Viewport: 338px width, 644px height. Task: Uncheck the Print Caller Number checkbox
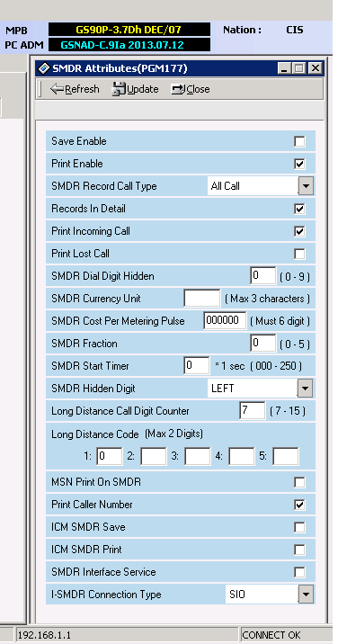tap(300, 505)
